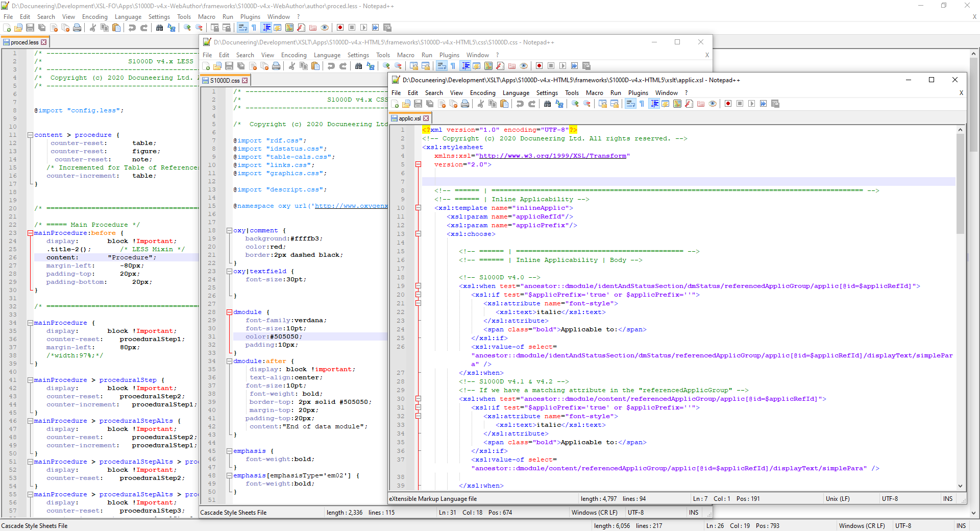
Task: Select the proced.less document tab
Action: (x=24, y=42)
